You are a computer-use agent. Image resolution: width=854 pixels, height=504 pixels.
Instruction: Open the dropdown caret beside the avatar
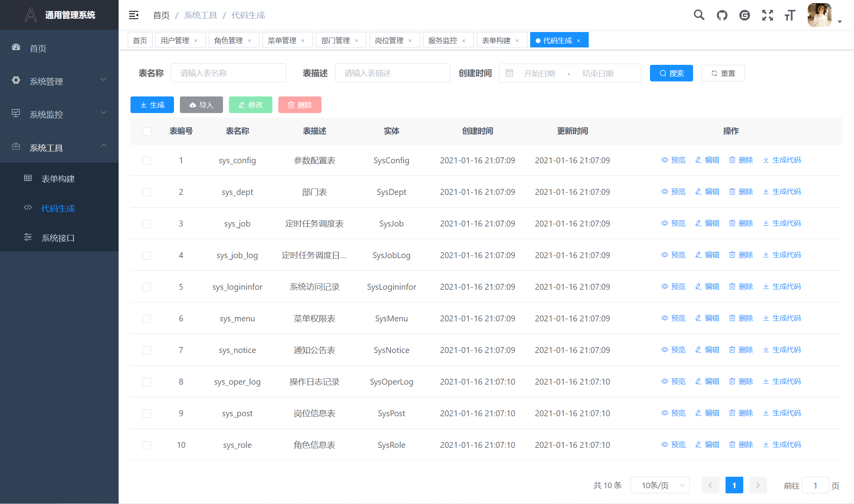(840, 22)
